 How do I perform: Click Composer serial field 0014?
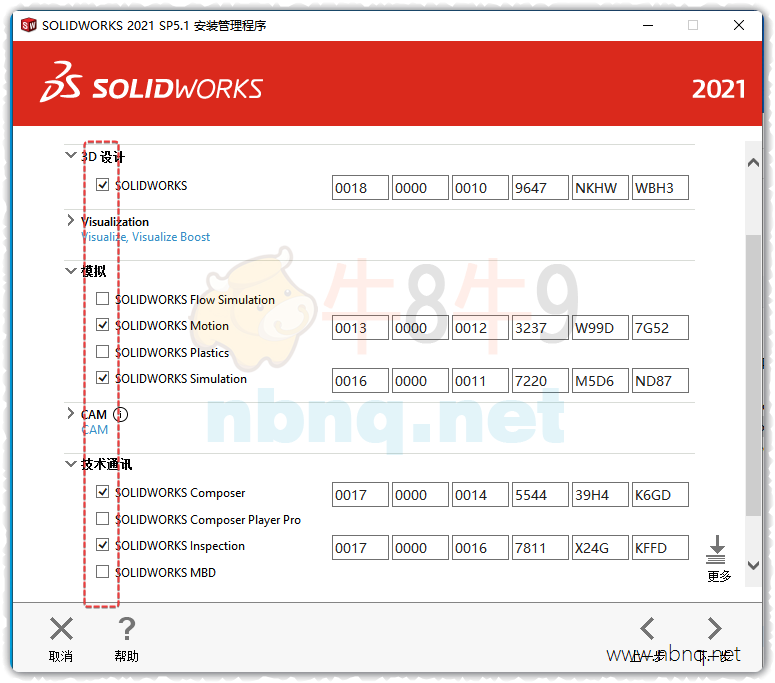(x=480, y=495)
